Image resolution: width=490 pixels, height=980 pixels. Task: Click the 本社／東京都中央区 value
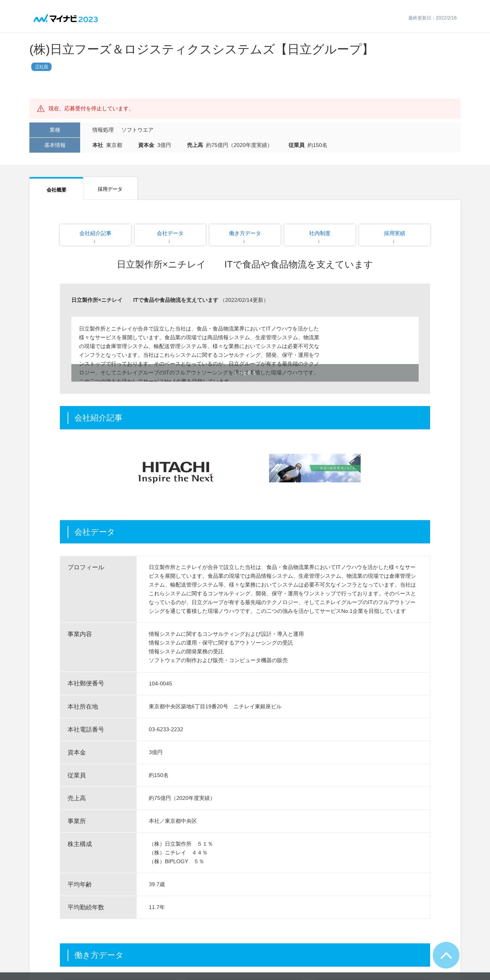[173, 821]
